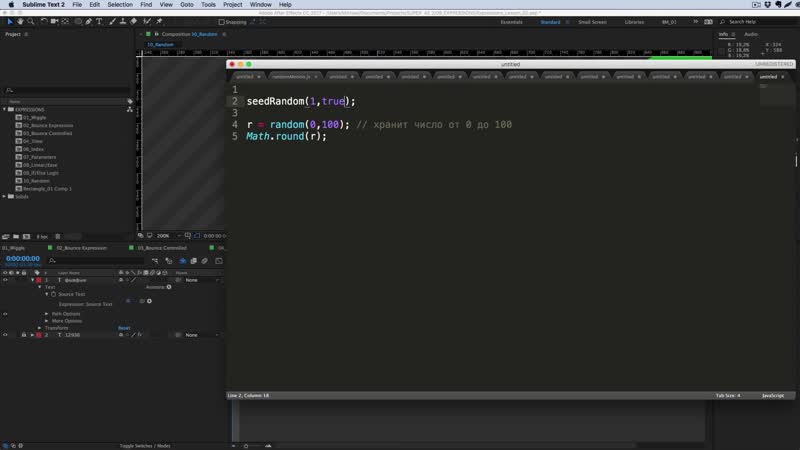This screenshot has width=800, height=450.
Task: Collapse the Source Text property
Action: (46, 294)
